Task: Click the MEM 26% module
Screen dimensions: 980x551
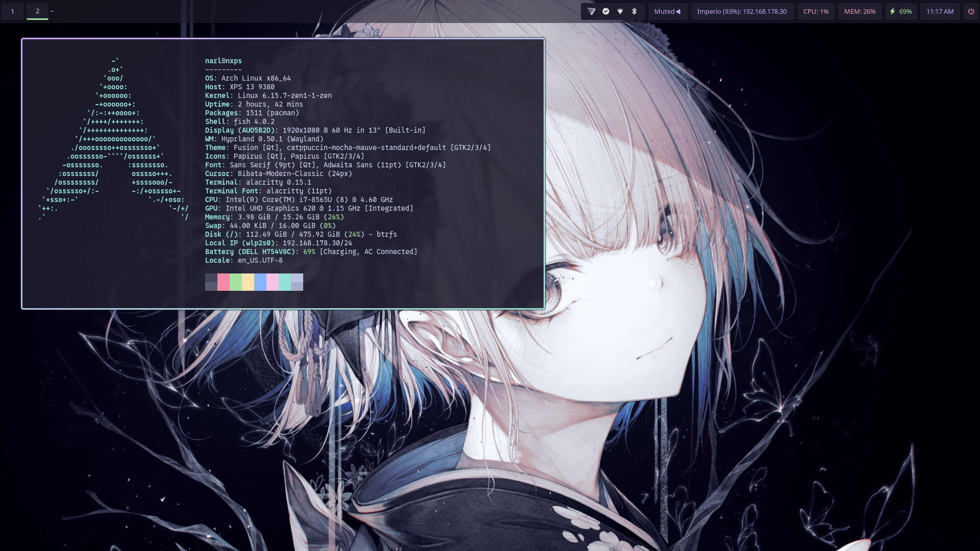Action: [860, 11]
